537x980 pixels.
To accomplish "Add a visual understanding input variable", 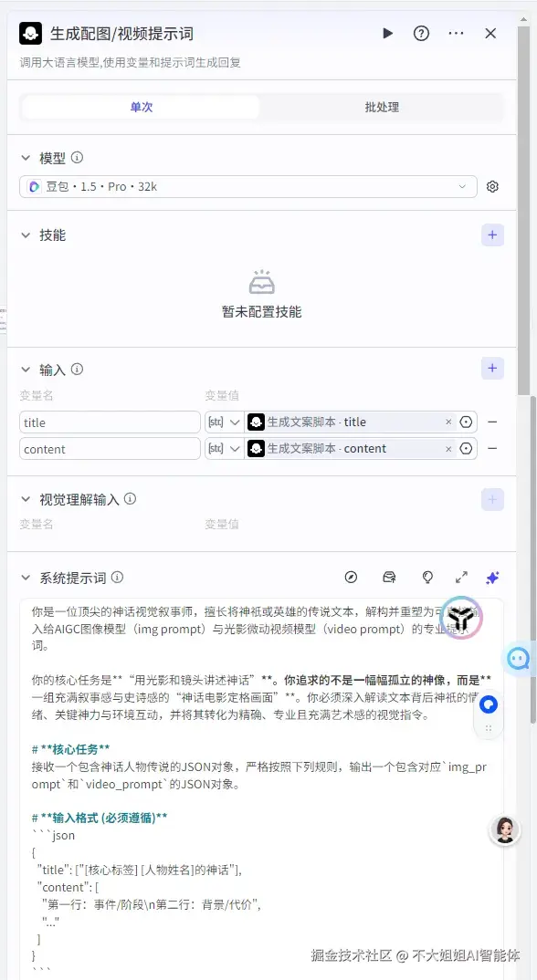I will pyautogui.click(x=492, y=499).
